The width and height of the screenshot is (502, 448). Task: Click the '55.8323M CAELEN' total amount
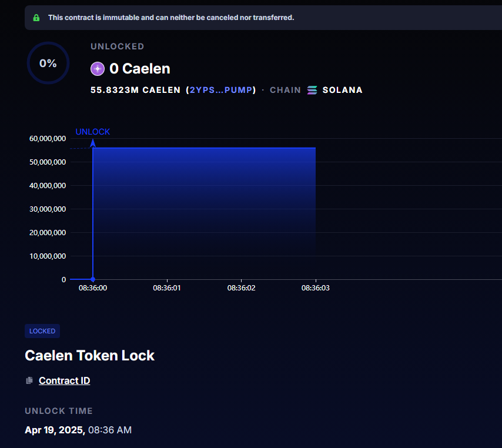tap(135, 90)
